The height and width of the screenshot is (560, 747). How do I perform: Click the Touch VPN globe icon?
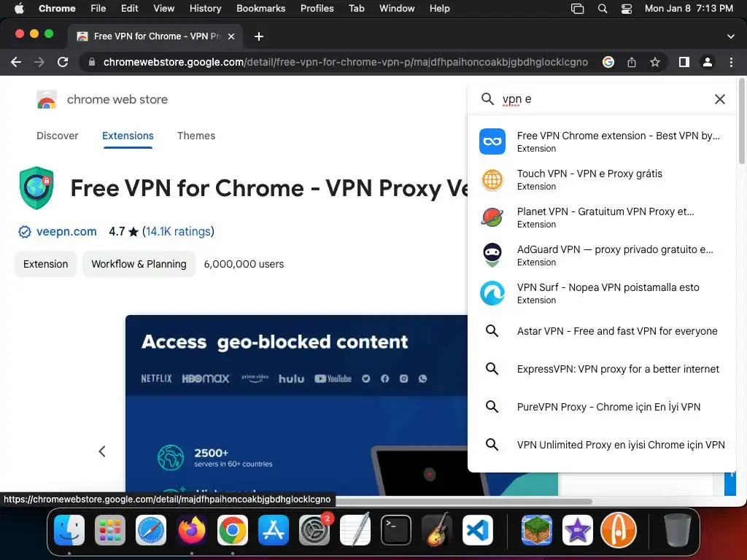tap(492, 179)
